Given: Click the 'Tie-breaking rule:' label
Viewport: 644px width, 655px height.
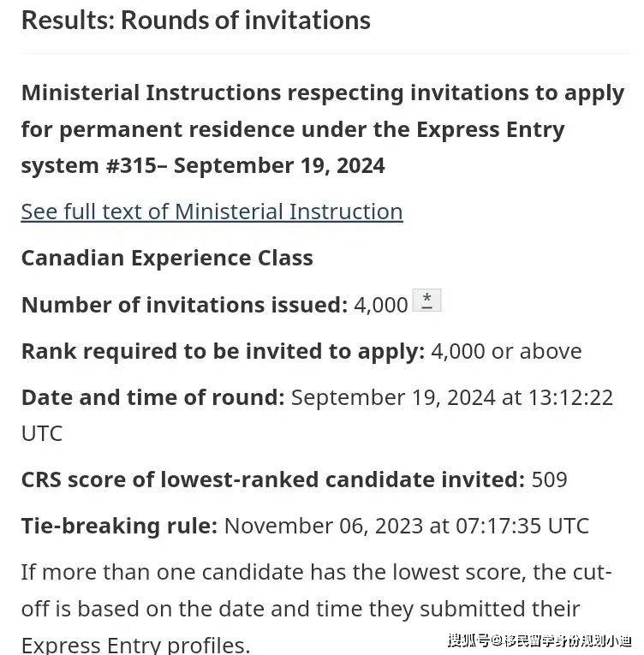Looking at the screenshot, I should [x=119, y=526].
